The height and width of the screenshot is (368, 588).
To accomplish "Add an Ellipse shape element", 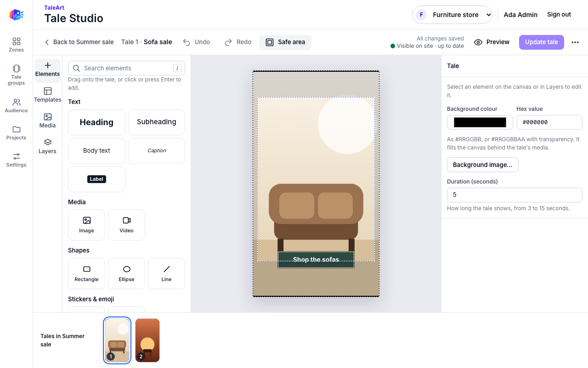I will tap(126, 274).
